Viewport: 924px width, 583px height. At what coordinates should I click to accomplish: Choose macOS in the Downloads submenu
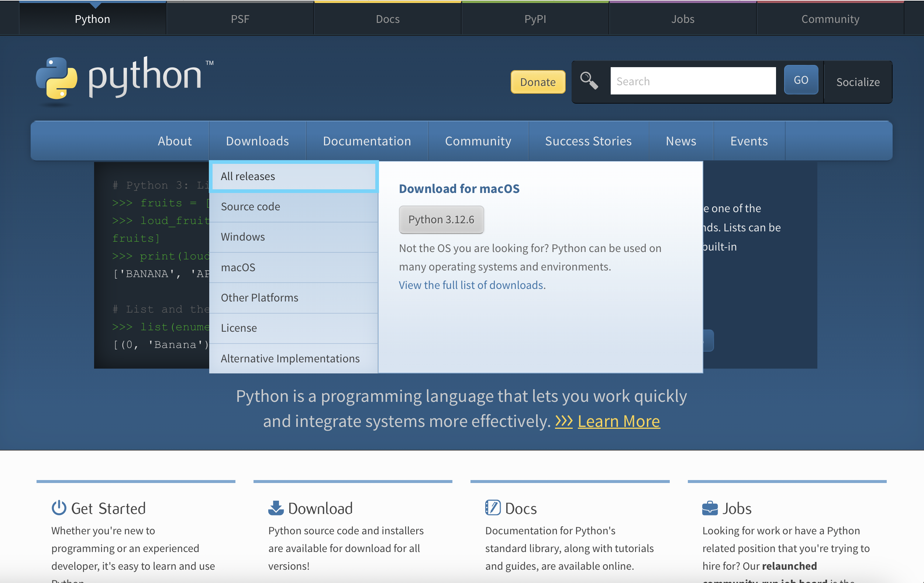point(293,267)
